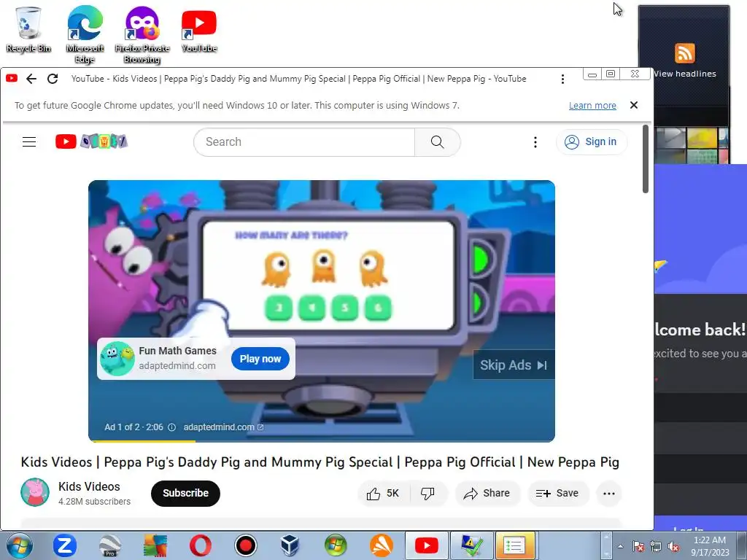Click Play now on the ad
The image size is (747, 560).
[260, 359]
